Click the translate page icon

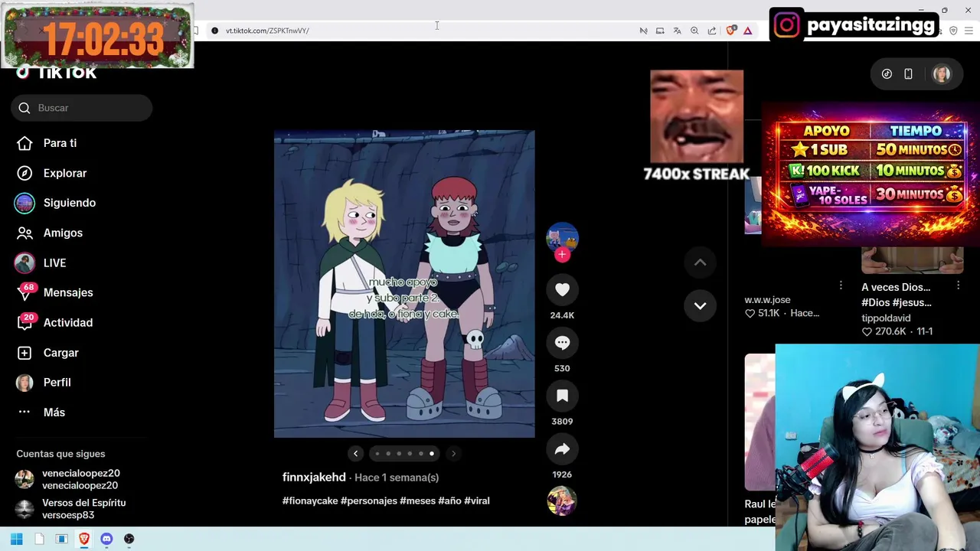[677, 31]
